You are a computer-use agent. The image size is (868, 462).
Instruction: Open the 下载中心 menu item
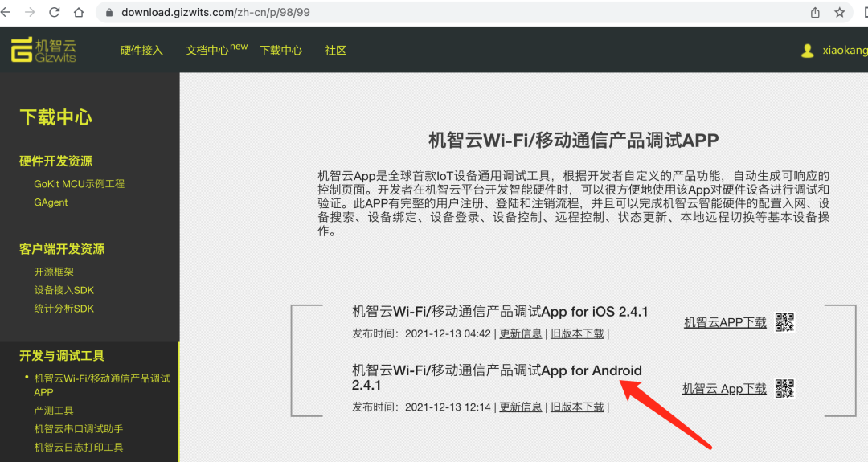[280, 51]
